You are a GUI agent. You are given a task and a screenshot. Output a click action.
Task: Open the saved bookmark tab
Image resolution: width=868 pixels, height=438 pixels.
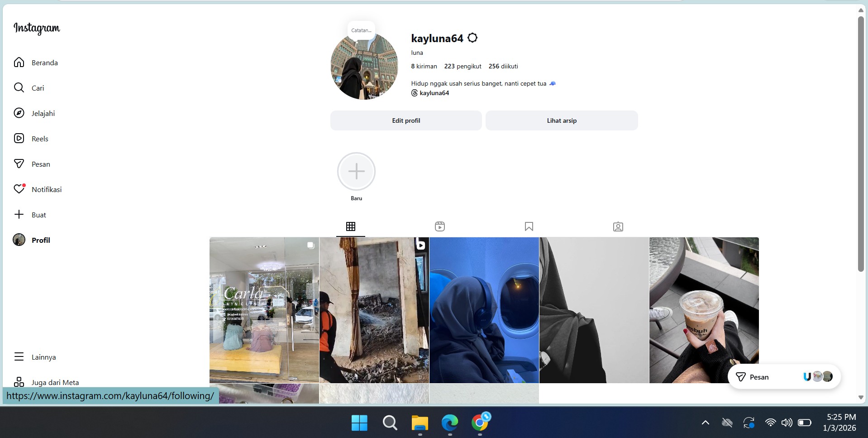coord(529,226)
